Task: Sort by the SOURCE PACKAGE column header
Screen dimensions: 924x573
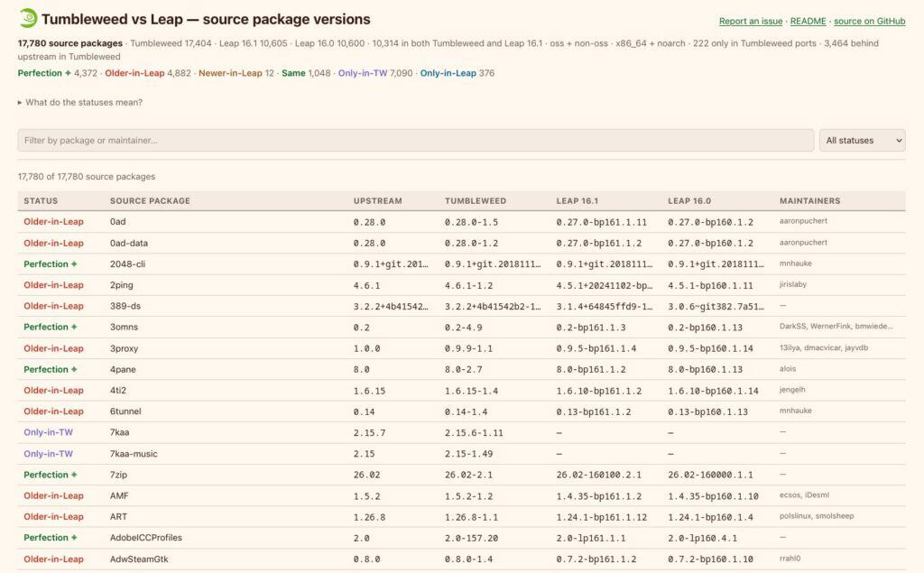Action: pos(150,201)
